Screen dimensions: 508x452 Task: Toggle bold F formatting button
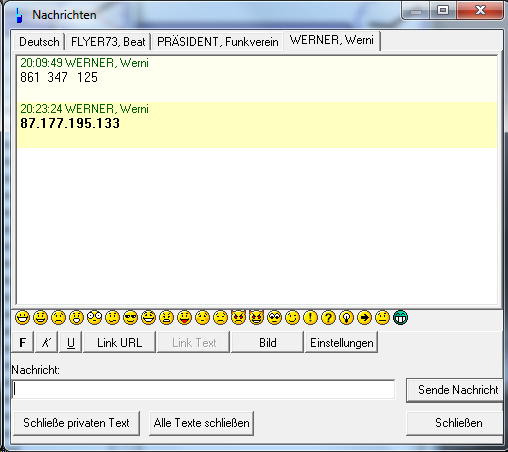point(23,342)
